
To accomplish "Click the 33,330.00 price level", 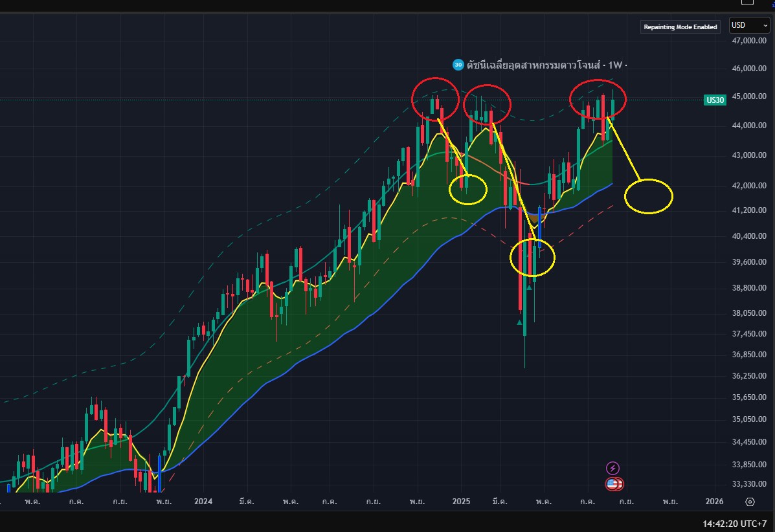I will tap(749, 484).
